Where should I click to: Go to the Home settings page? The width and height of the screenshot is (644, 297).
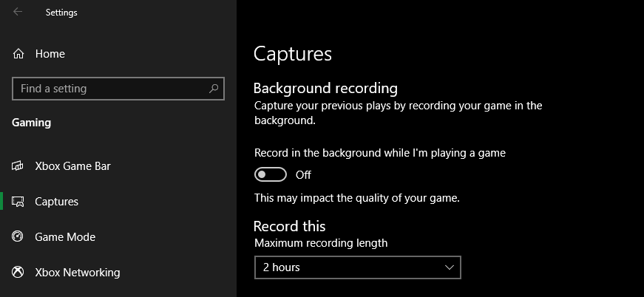[50, 54]
